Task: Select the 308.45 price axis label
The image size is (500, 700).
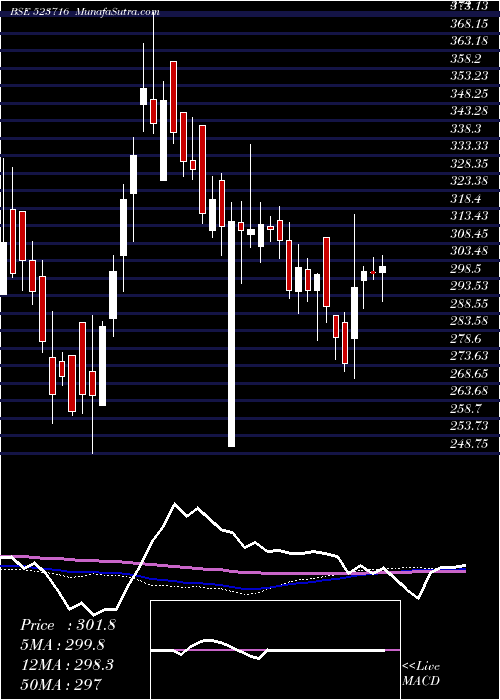Action: [x=469, y=234]
